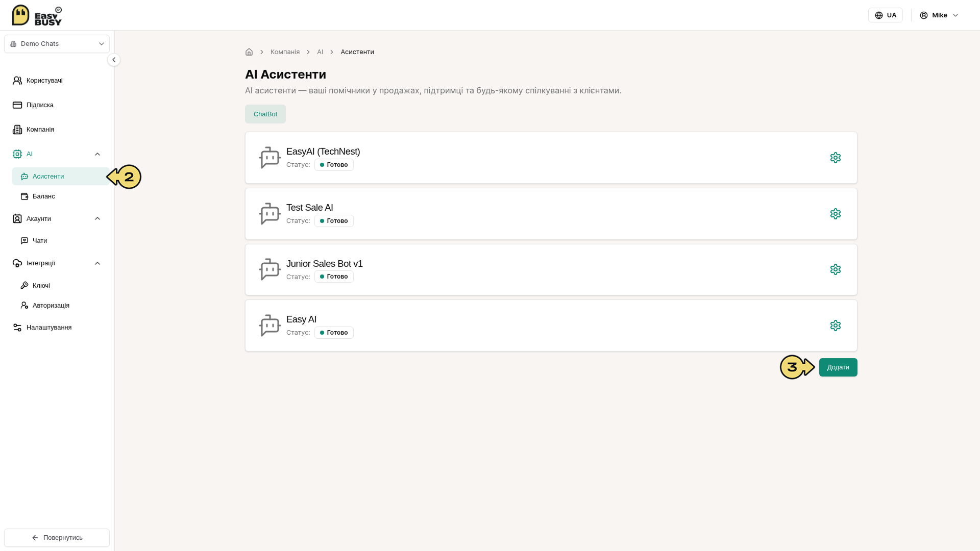
Task: Click the Повернутись button
Action: (57, 538)
